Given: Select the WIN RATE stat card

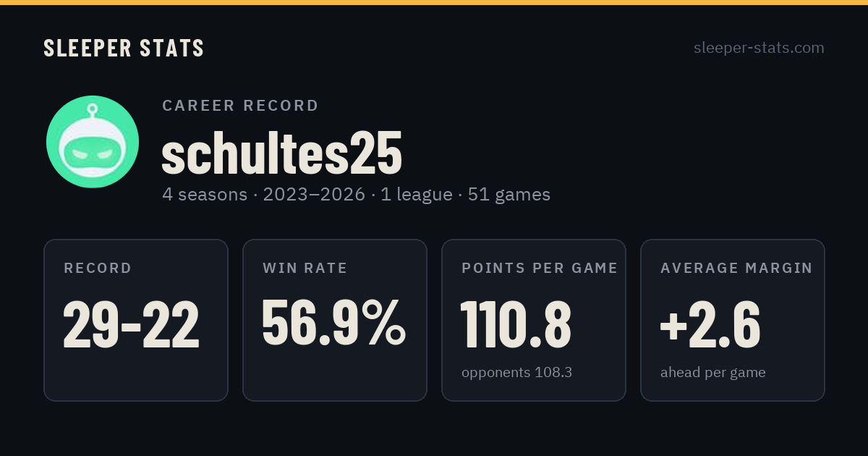Looking at the screenshot, I should coord(335,320).
